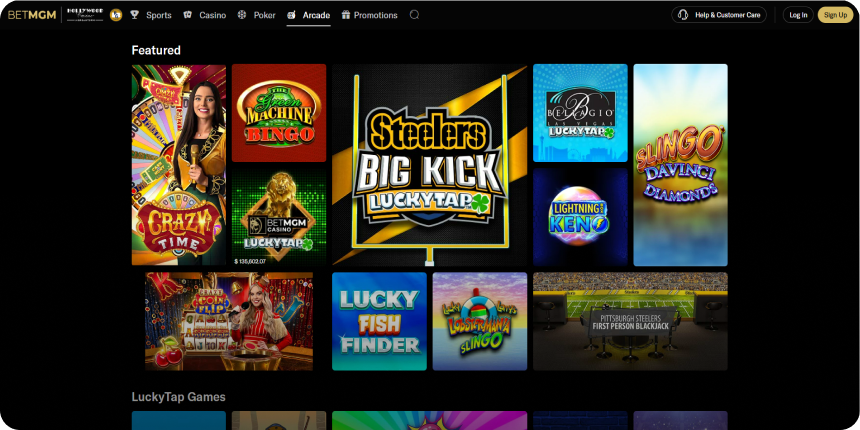Click the Hollywood Casino logo
This screenshot has height=430, width=860.
(x=85, y=15)
